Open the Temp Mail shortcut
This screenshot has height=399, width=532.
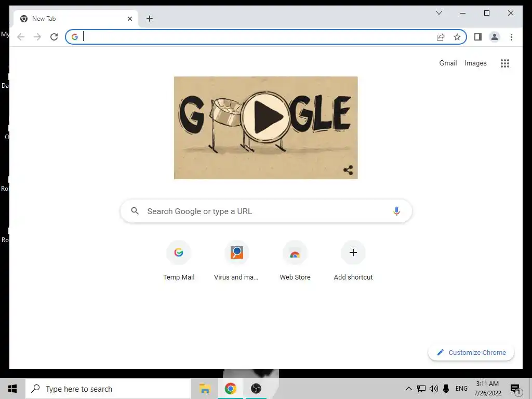(x=179, y=261)
